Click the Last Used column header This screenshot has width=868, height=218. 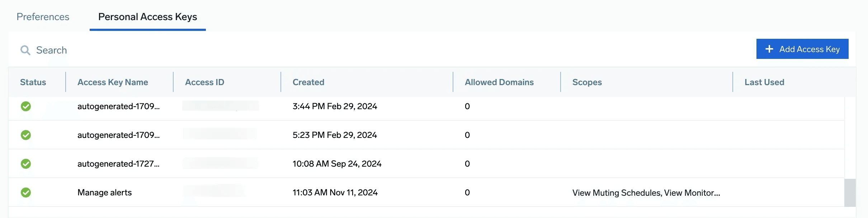pos(764,82)
